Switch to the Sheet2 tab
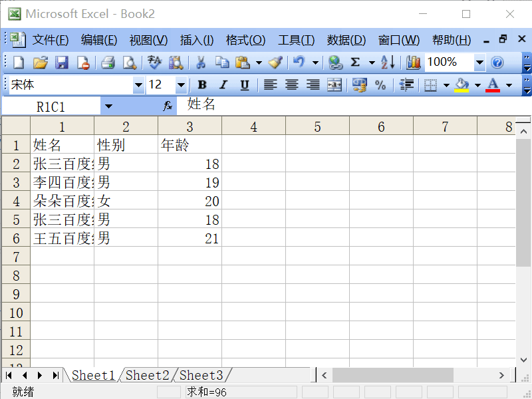532x399 pixels. click(146, 375)
